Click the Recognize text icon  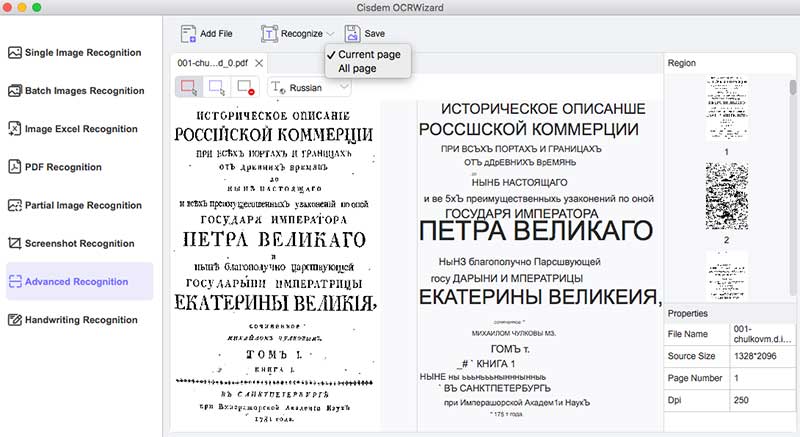click(269, 33)
